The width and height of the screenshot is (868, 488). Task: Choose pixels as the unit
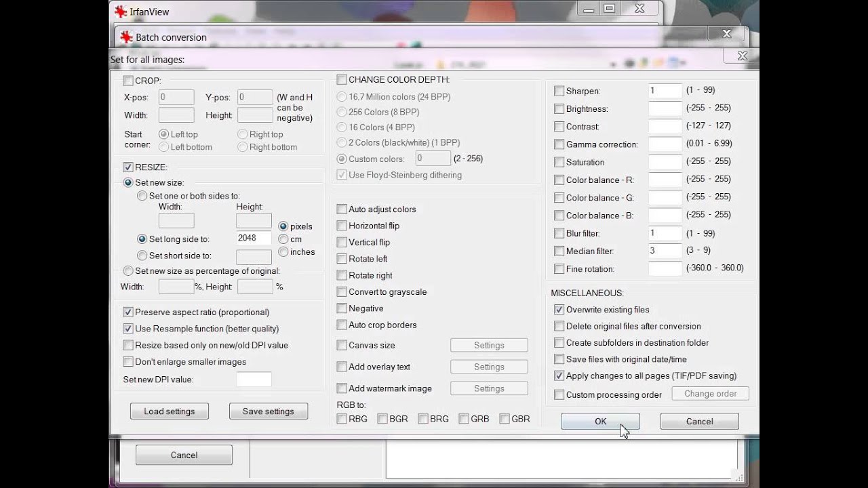tap(283, 226)
